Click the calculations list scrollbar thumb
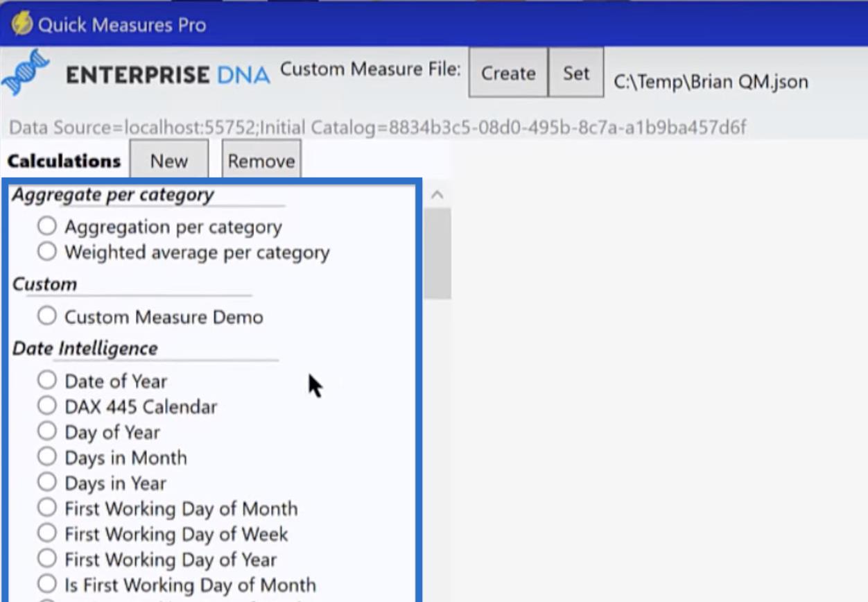Viewport: 868px width, 602px height. click(x=437, y=254)
